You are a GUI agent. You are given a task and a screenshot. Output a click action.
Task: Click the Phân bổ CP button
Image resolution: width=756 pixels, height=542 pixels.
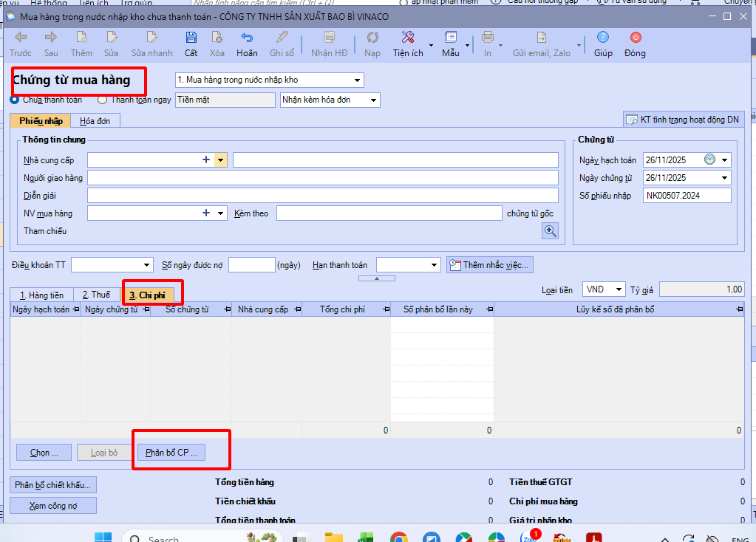[171, 453]
